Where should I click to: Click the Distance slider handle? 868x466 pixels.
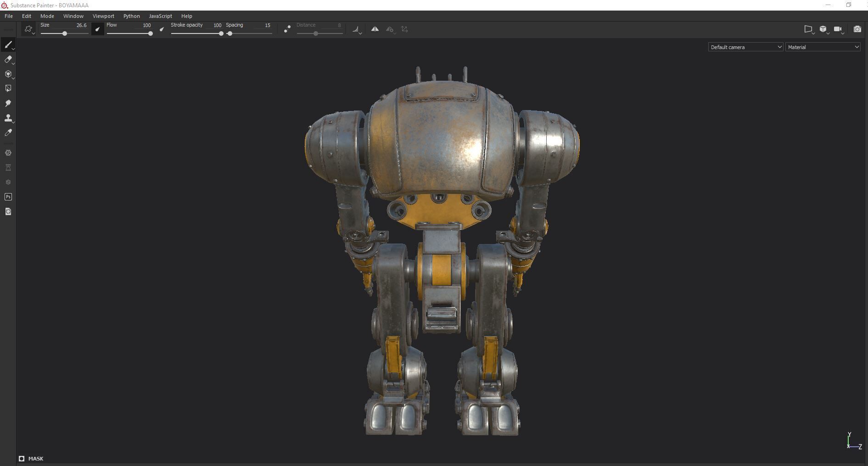point(316,33)
